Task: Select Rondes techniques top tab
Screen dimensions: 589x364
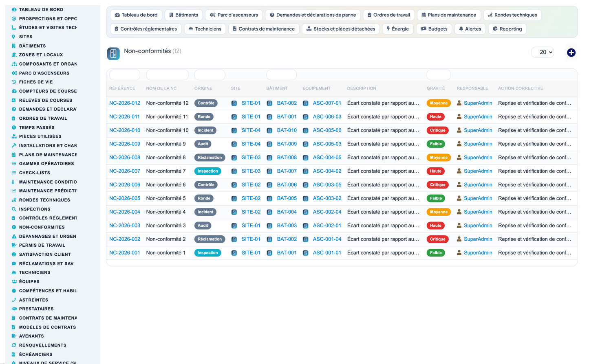Action: (512, 15)
